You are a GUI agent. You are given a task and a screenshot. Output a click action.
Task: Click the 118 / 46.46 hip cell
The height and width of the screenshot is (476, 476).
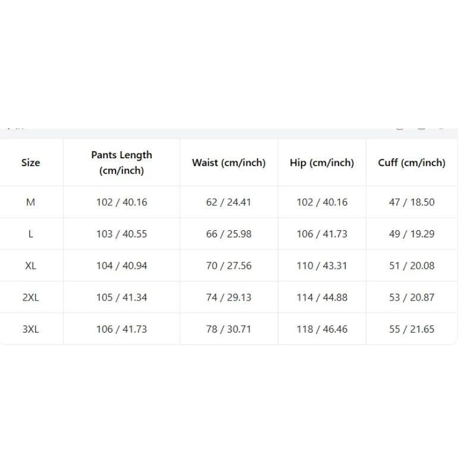pos(322,329)
